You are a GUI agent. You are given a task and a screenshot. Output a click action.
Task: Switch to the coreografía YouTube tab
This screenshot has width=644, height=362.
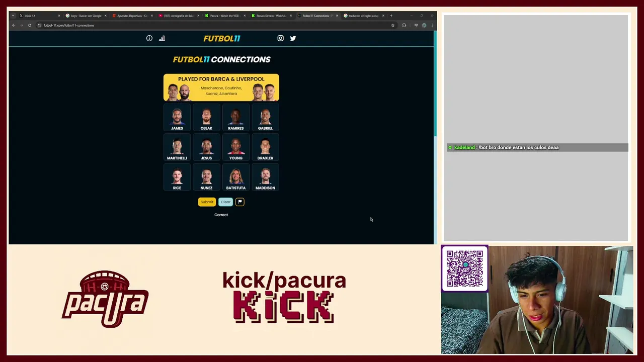click(178, 16)
